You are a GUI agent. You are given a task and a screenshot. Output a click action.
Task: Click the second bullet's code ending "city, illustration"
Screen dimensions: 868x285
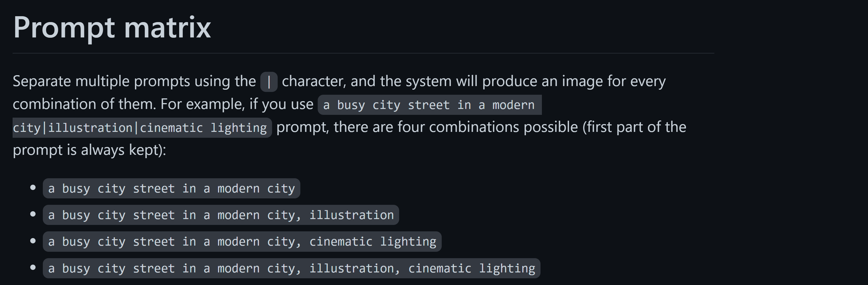(x=221, y=215)
